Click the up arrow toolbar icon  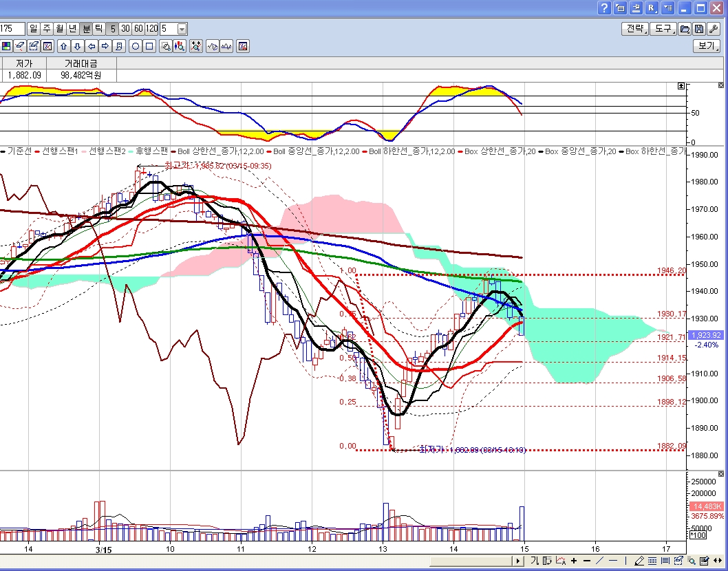(x=64, y=46)
